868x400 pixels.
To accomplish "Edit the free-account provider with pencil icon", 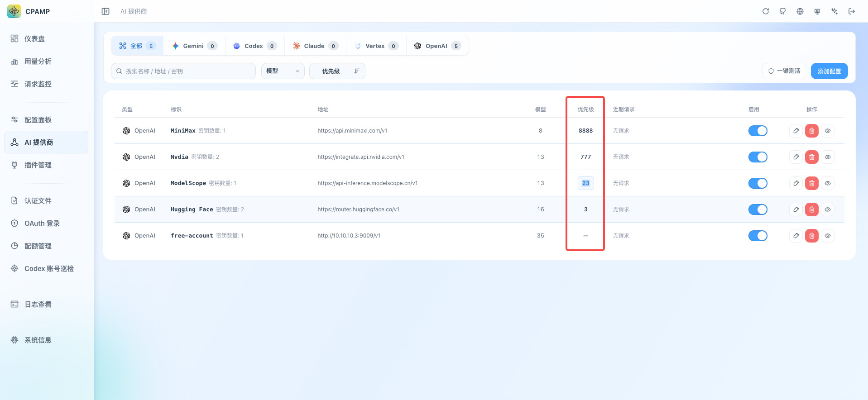I will click(x=796, y=236).
